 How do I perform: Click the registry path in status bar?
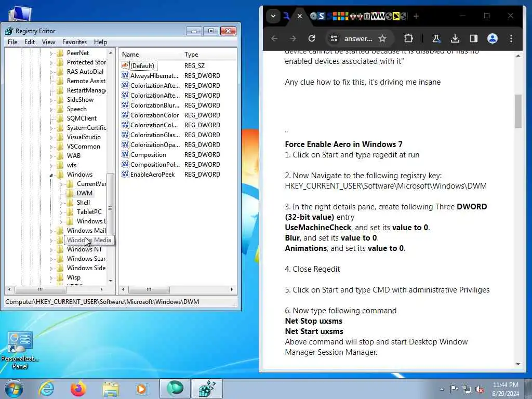coord(102,302)
